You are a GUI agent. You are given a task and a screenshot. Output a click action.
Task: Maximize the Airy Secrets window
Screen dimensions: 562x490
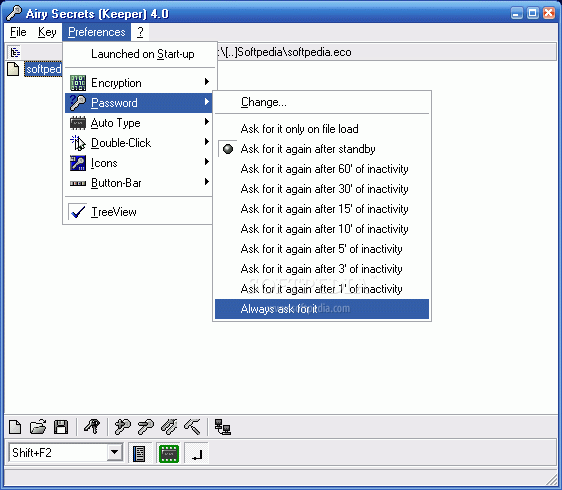[x=533, y=14]
